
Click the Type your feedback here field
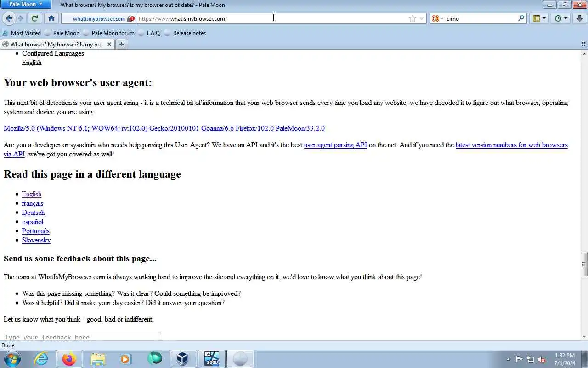point(82,337)
